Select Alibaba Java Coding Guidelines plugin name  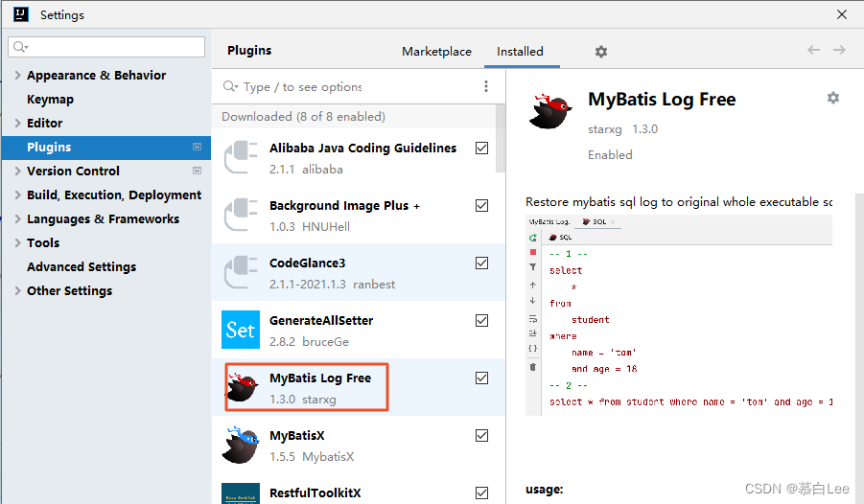[x=362, y=149]
